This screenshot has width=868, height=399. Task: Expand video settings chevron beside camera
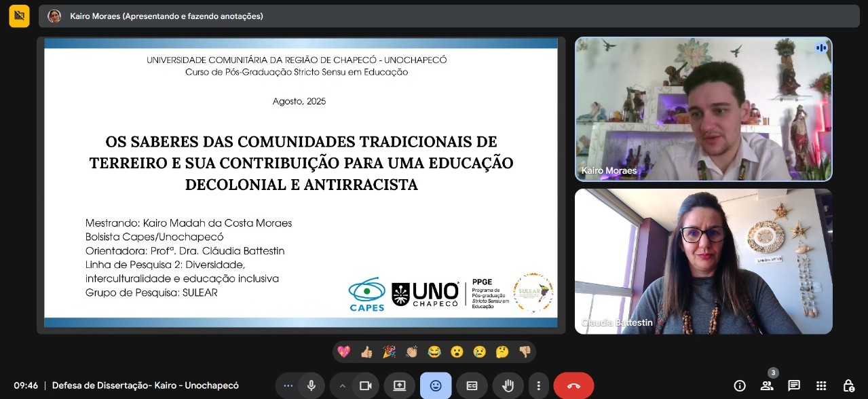coord(343,385)
